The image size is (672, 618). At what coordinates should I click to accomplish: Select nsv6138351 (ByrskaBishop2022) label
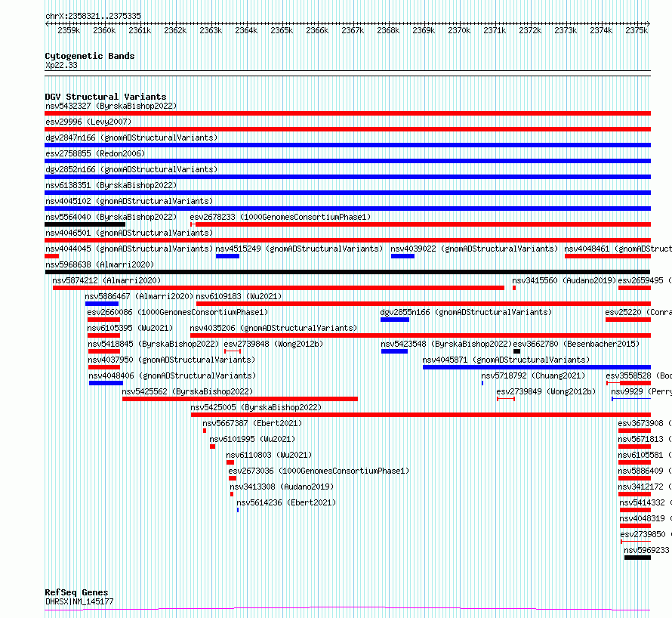click(111, 185)
